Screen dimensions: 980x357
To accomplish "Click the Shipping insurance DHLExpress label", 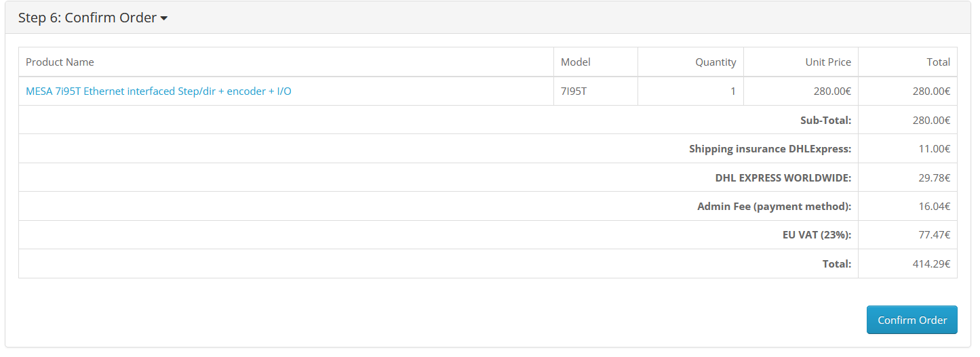I will point(770,149).
